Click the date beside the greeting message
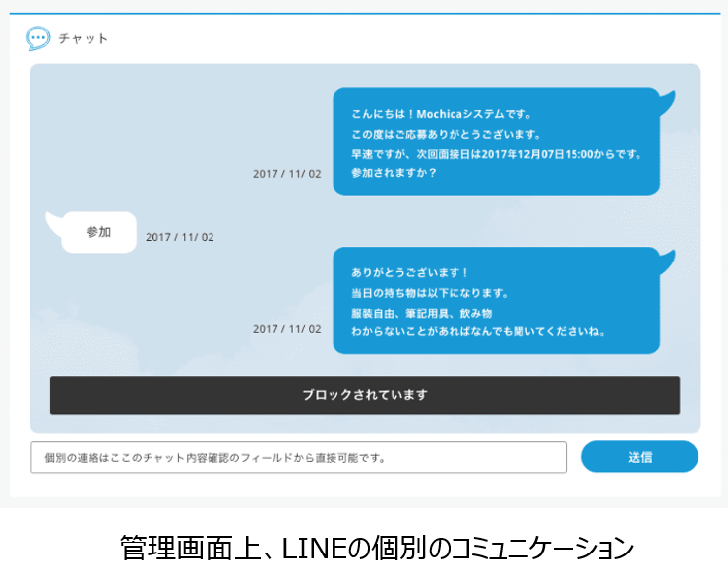The height and width of the screenshot is (582, 728). tap(287, 174)
